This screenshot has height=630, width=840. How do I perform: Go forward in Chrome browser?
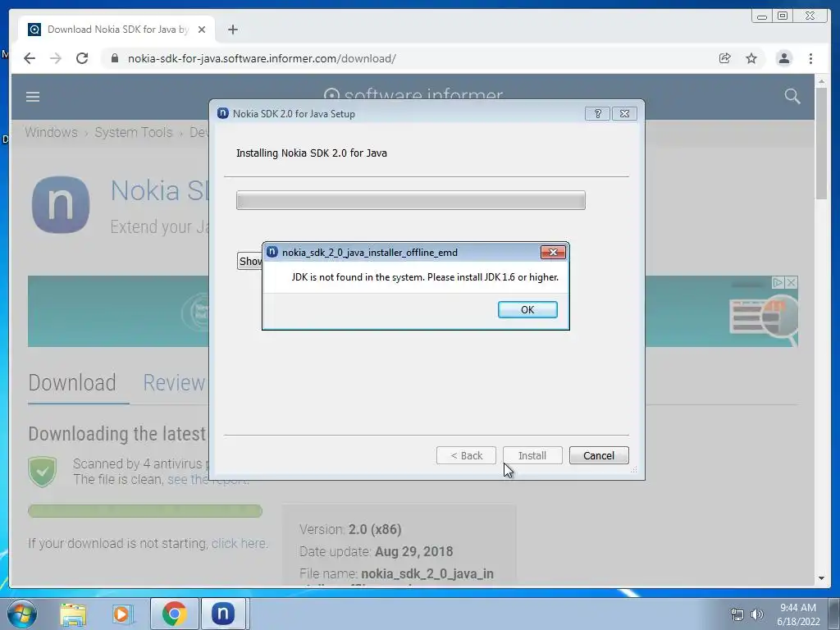[56, 58]
